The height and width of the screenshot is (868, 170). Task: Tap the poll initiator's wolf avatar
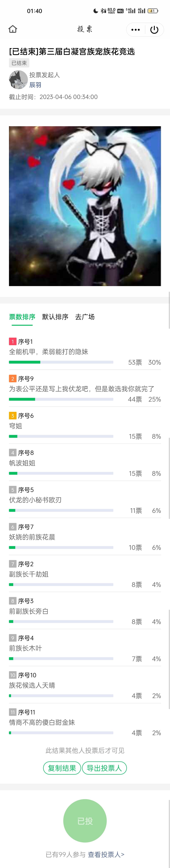pyautogui.click(x=18, y=80)
